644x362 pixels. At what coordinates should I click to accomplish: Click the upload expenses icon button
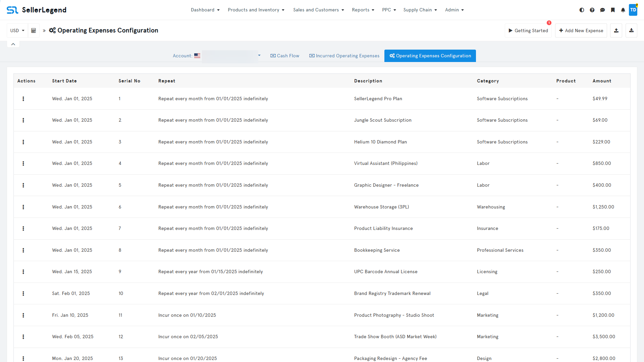[616, 31]
